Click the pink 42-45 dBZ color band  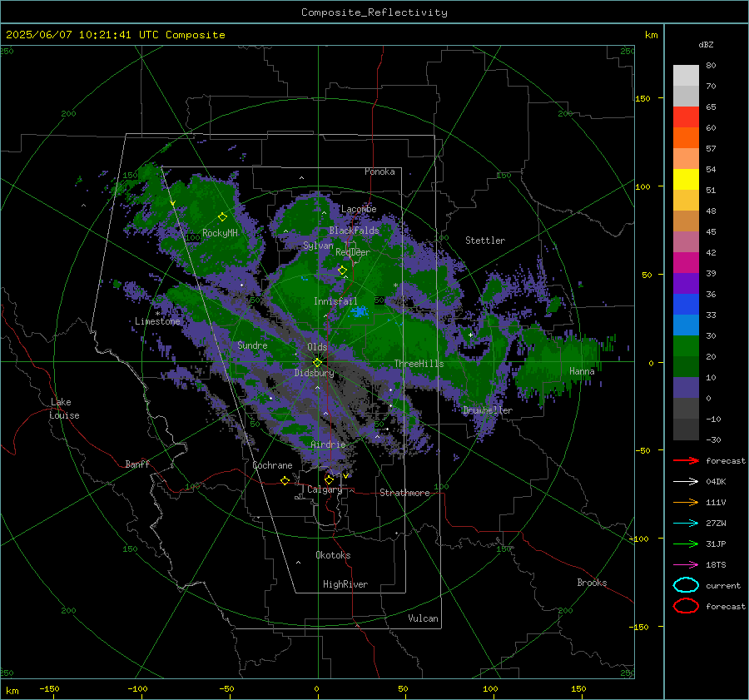(686, 242)
